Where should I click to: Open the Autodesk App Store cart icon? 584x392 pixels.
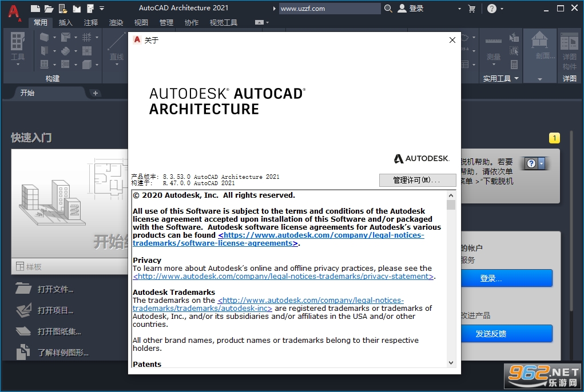click(x=471, y=9)
